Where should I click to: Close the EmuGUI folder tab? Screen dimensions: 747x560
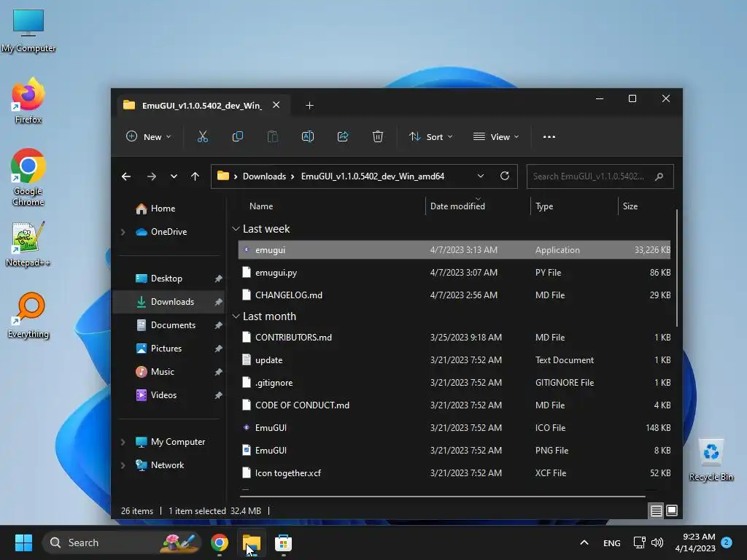click(276, 105)
